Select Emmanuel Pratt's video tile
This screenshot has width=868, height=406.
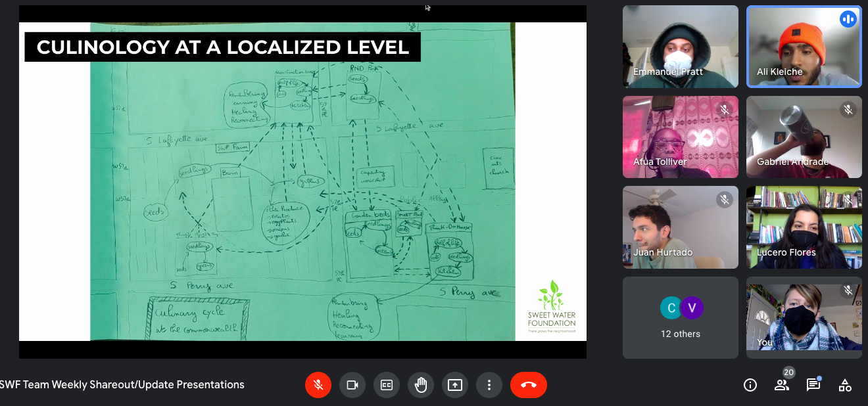[x=681, y=47]
